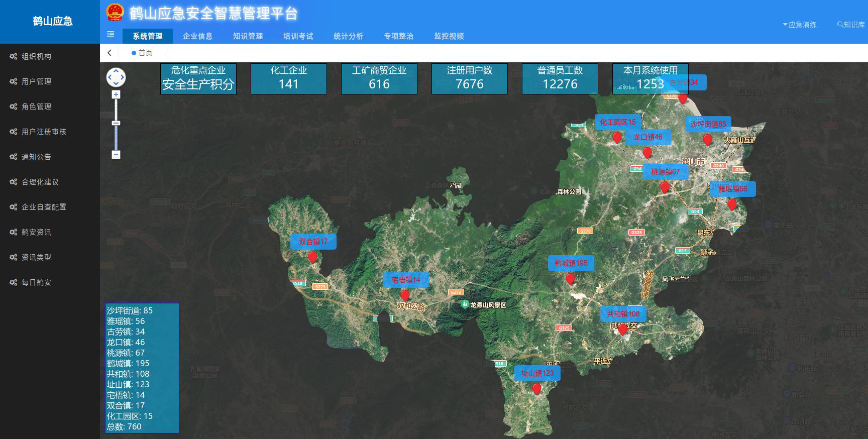Click the red marker for 鹤城镇195

click(x=570, y=278)
